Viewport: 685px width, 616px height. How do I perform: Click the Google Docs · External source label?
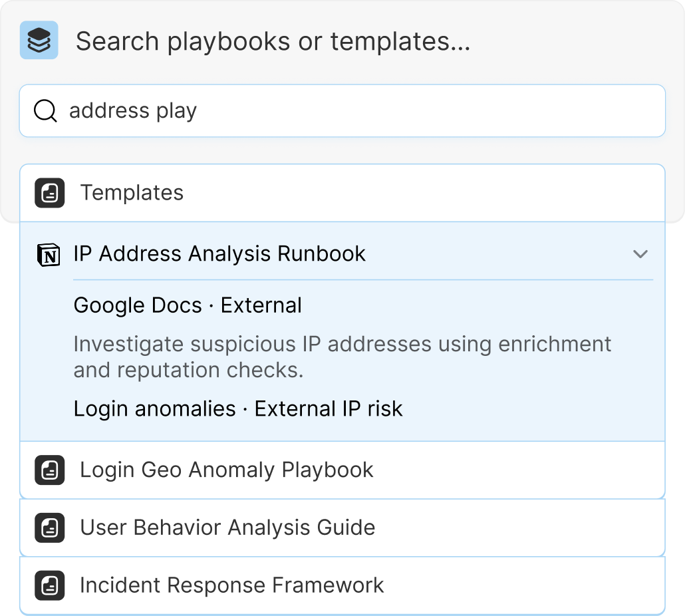click(x=188, y=305)
